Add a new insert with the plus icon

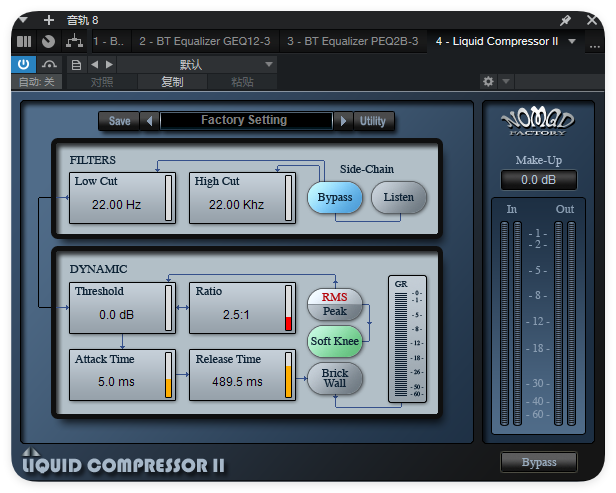[x=49, y=20]
